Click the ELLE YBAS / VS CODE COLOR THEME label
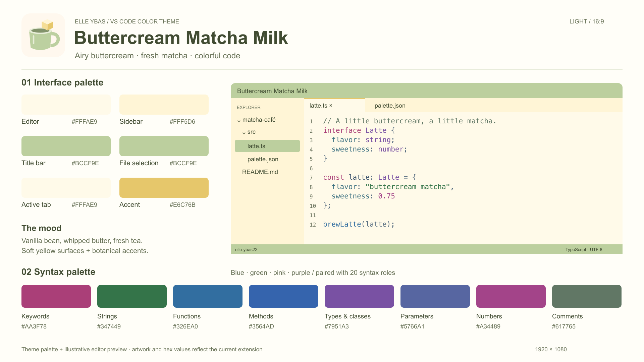The height and width of the screenshot is (362, 644). click(127, 21)
